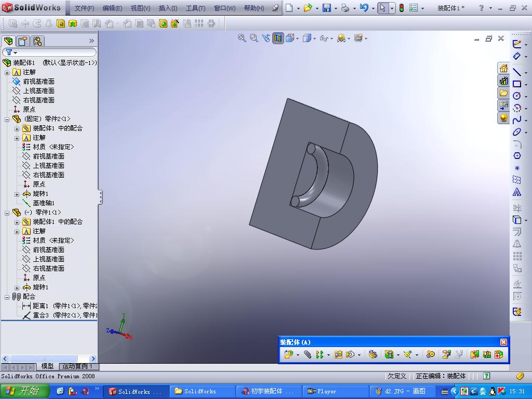
Task: Click the Smart Dimension icon
Action: pos(516,56)
